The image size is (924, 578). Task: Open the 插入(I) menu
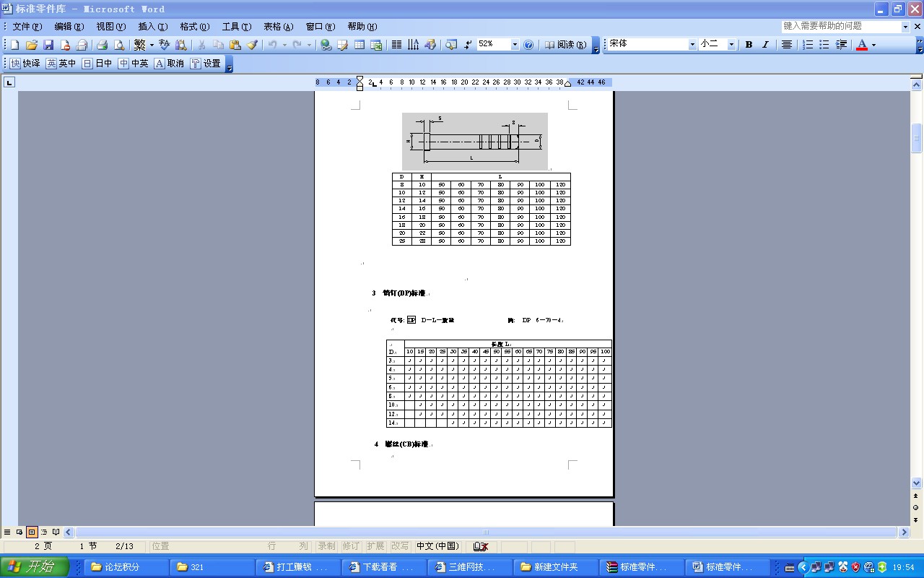coord(153,27)
